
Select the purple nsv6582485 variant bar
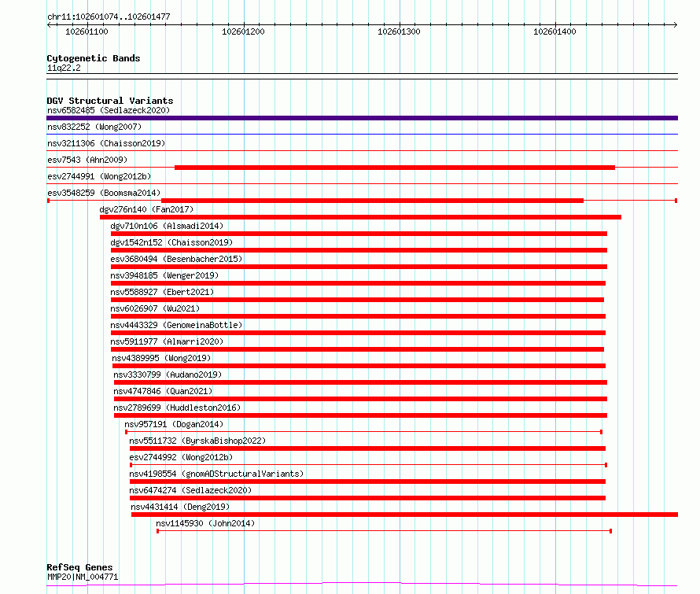[362, 118]
